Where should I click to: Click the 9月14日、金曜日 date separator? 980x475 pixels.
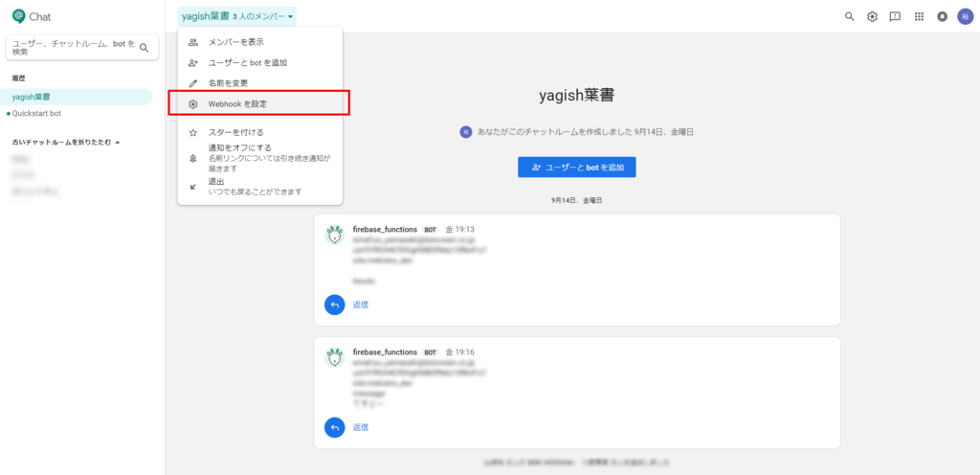(576, 200)
